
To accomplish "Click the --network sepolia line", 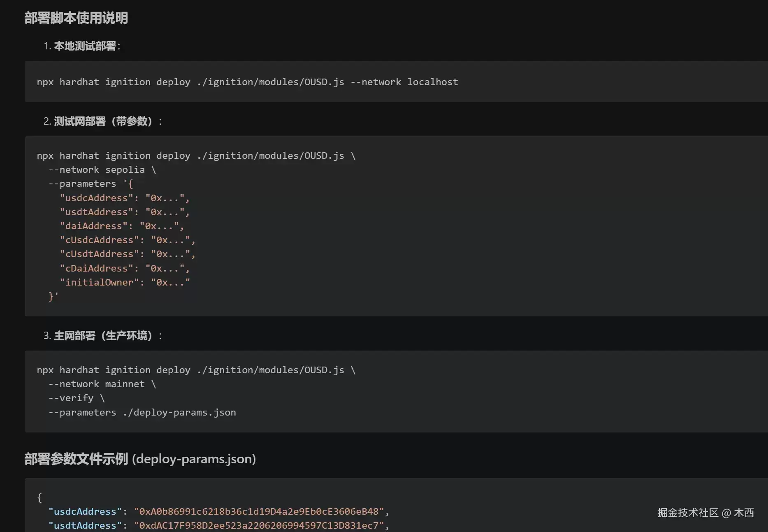I will (x=102, y=170).
